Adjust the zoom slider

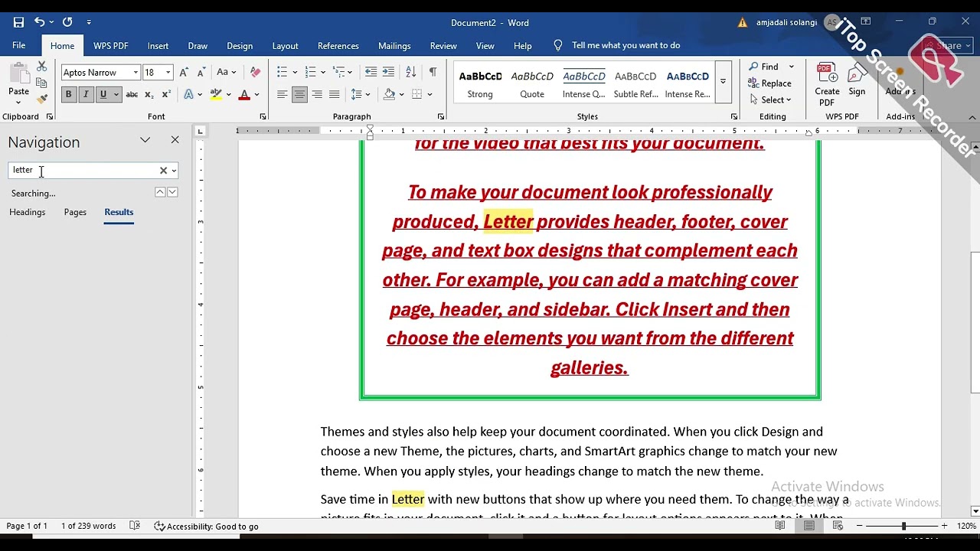click(903, 526)
